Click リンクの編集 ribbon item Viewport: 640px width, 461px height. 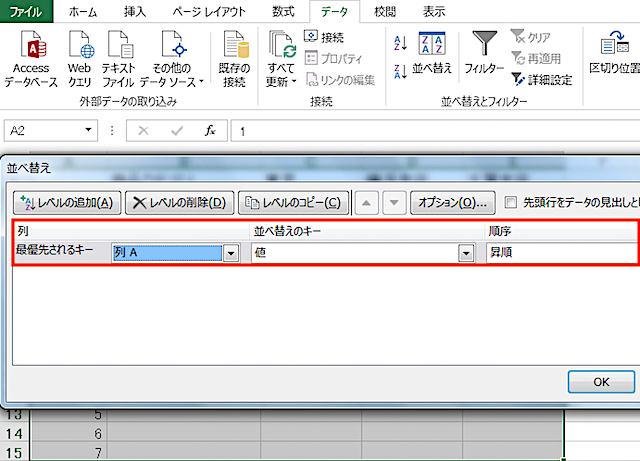[x=340, y=80]
